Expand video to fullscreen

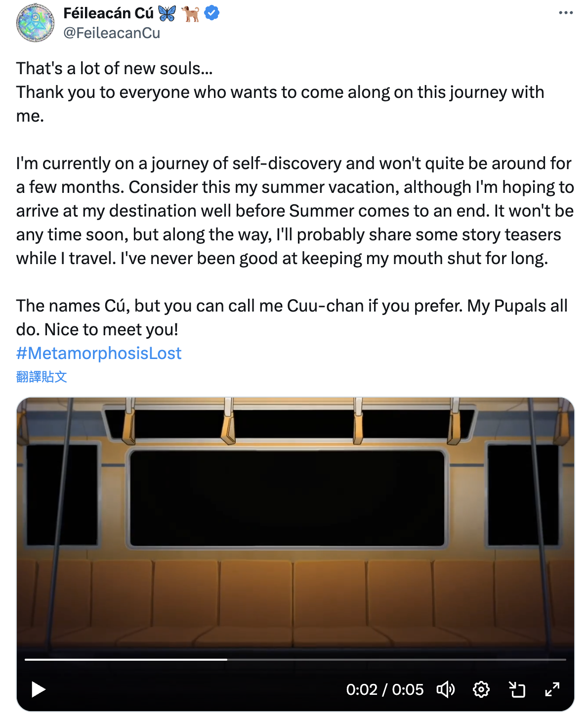[552, 689]
